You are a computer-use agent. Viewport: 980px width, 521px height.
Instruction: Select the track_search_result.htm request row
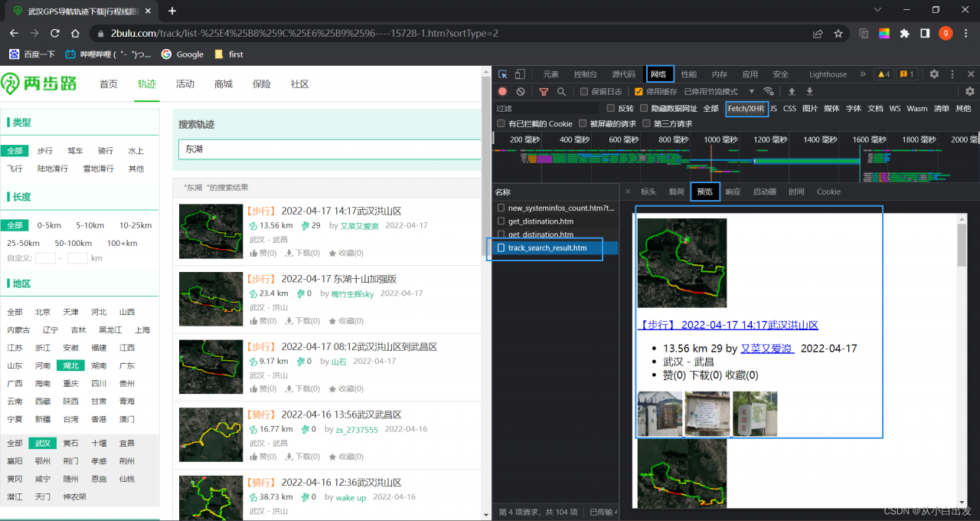click(x=556, y=248)
